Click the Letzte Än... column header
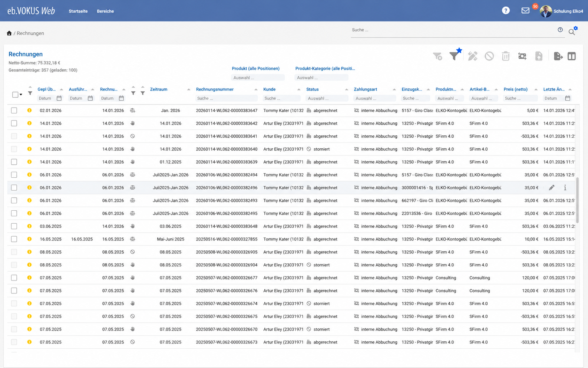Image resolution: width=588 pixels, height=368 pixels. [x=554, y=89]
